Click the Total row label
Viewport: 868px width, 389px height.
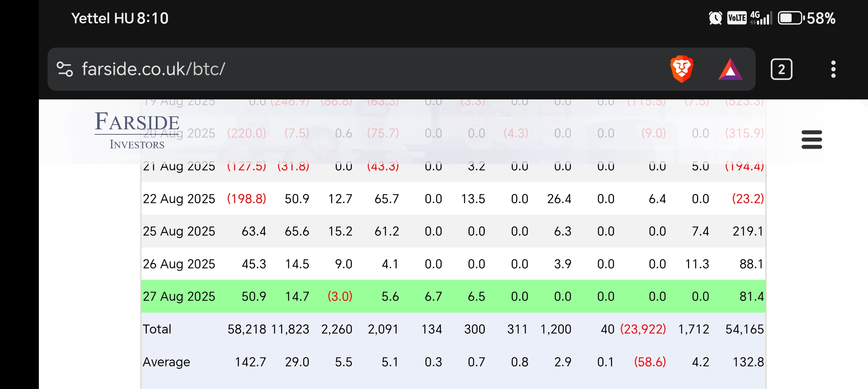(157, 329)
